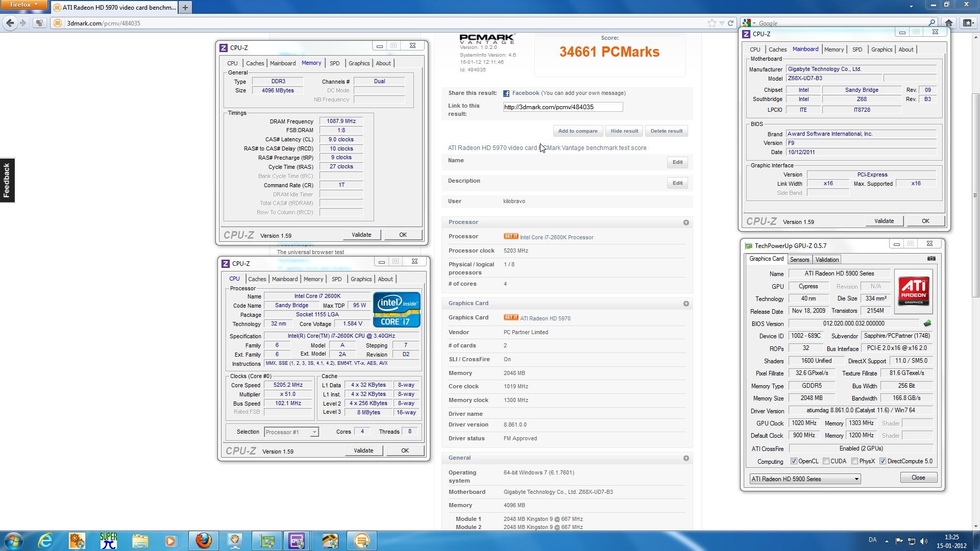Click Hide result button
This screenshot has width=980, height=551.
[x=624, y=131]
